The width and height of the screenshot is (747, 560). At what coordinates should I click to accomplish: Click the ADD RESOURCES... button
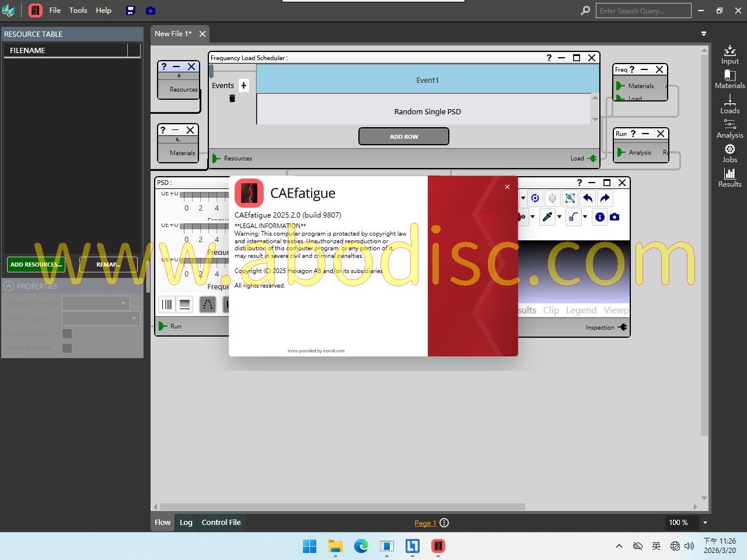coord(36,264)
